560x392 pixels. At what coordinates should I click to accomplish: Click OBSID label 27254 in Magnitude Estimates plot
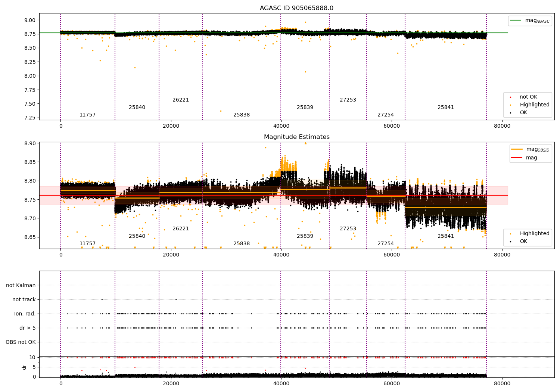coord(386,244)
